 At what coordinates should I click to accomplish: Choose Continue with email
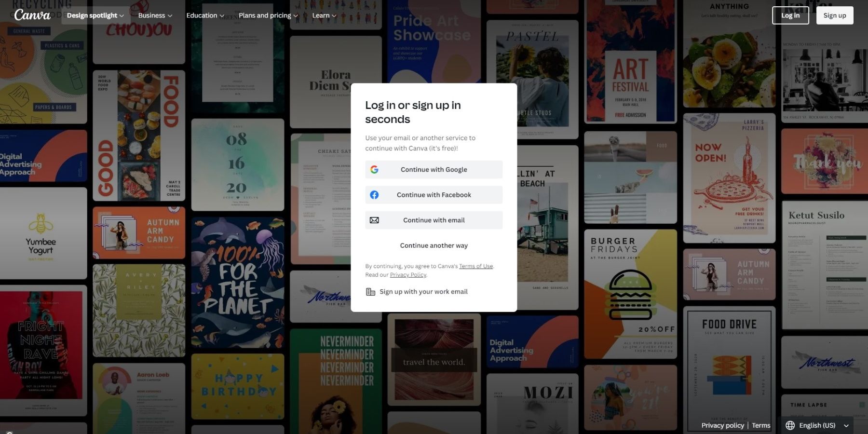point(434,220)
